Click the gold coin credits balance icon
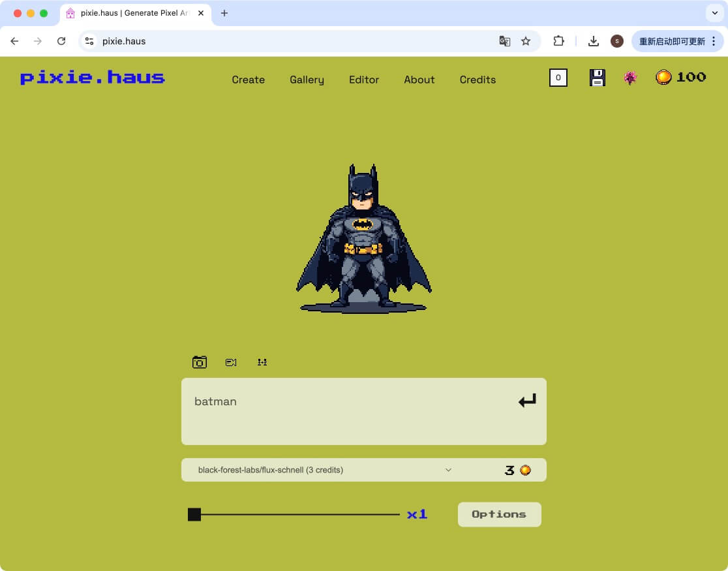Image resolution: width=728 pixels, height=571 pixels. [x=663, y=78]
